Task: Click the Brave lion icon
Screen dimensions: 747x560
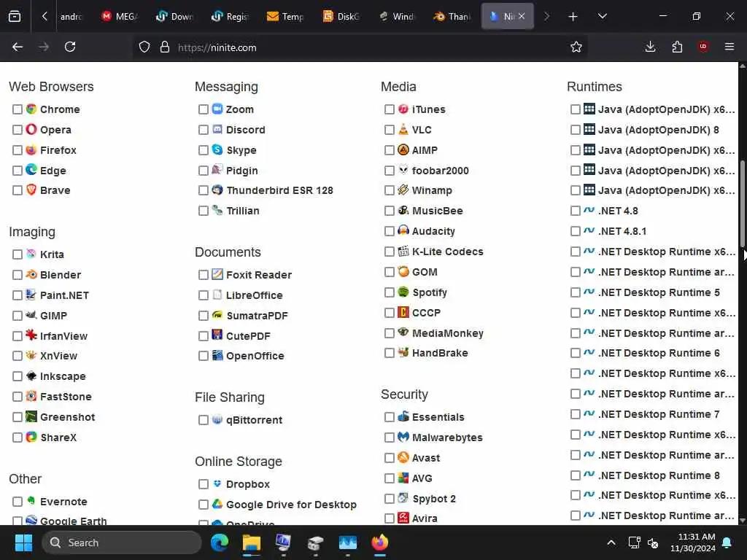Action: [31, 190]
